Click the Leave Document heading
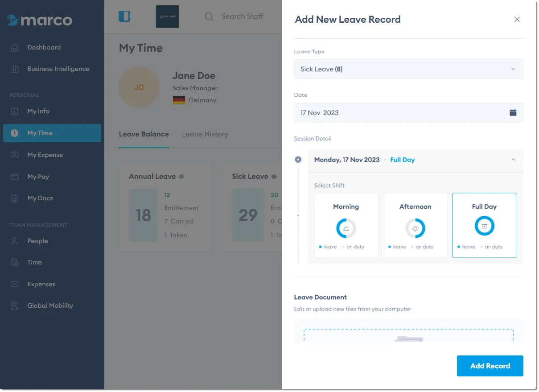 tap(321, 297)
